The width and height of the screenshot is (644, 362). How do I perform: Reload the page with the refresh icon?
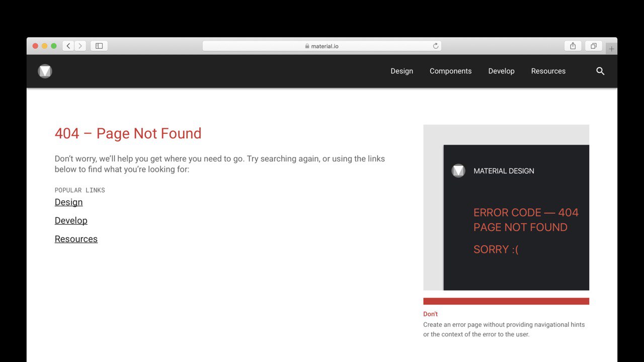[x=436, y=46]
